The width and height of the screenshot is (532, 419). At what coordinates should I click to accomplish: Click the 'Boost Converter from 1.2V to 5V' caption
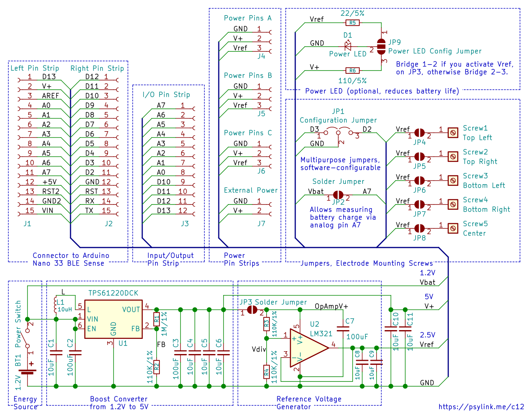coord(119,403)
